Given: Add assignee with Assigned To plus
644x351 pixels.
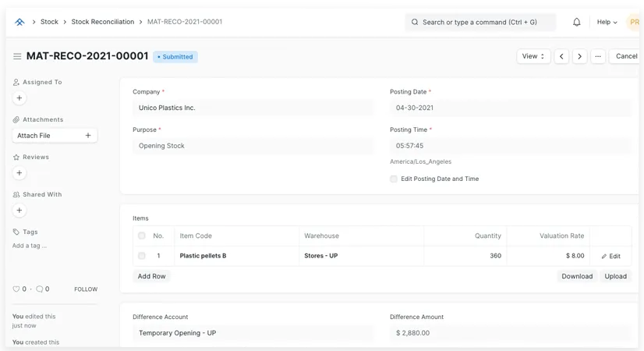Looking at the screenshot, I should 19,98.
